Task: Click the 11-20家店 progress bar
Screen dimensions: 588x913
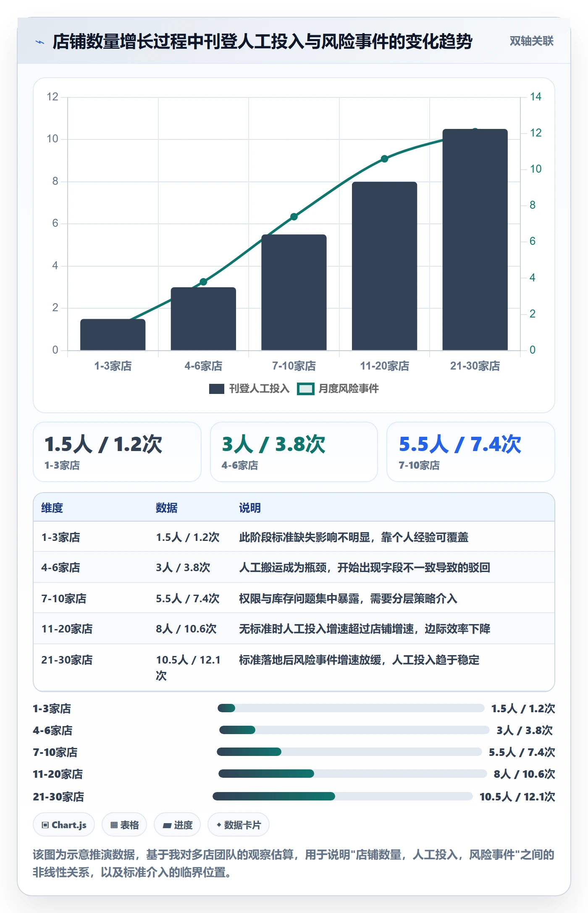Action: click(x=353, y=774)
